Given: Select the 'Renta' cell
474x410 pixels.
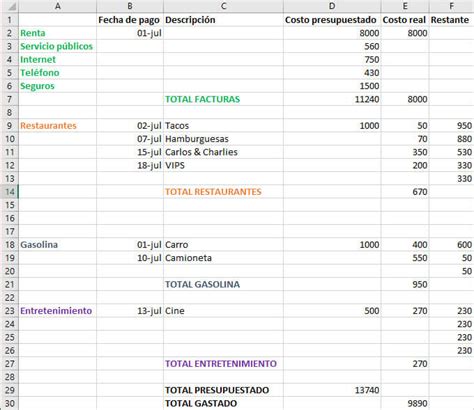Looking at the screenshot, I should click(x=57, y=33).
